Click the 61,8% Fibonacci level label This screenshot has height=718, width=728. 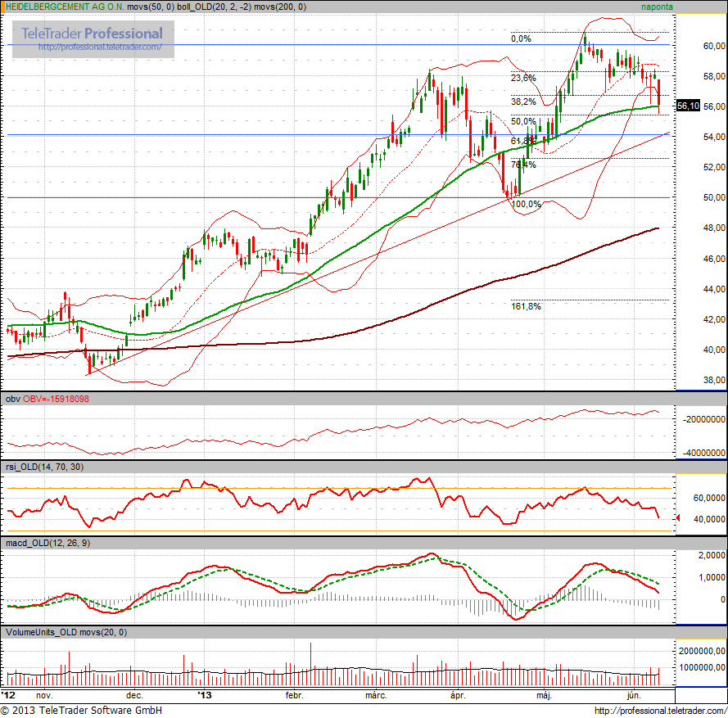point(523,141)
